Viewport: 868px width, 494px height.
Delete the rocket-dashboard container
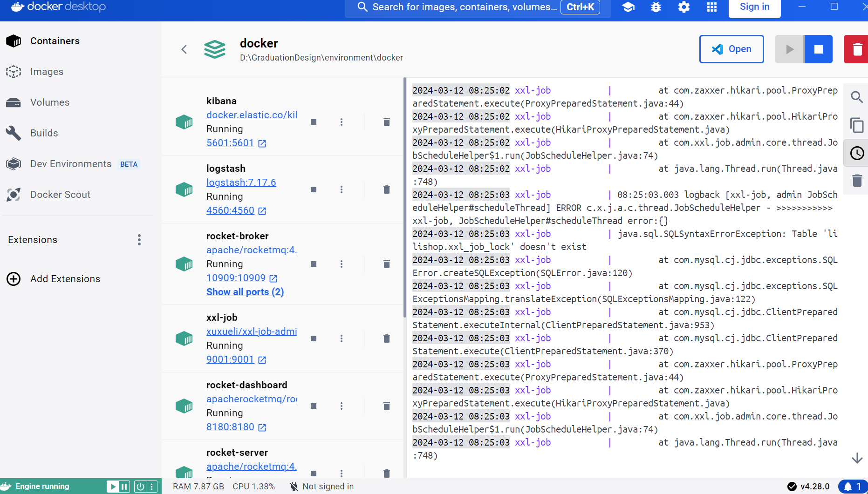[386, 406]
